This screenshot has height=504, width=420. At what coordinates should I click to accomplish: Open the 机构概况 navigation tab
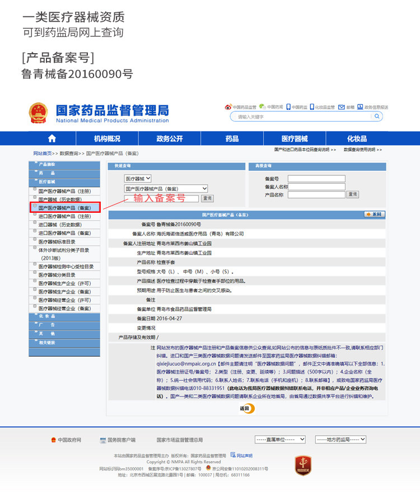107,138
